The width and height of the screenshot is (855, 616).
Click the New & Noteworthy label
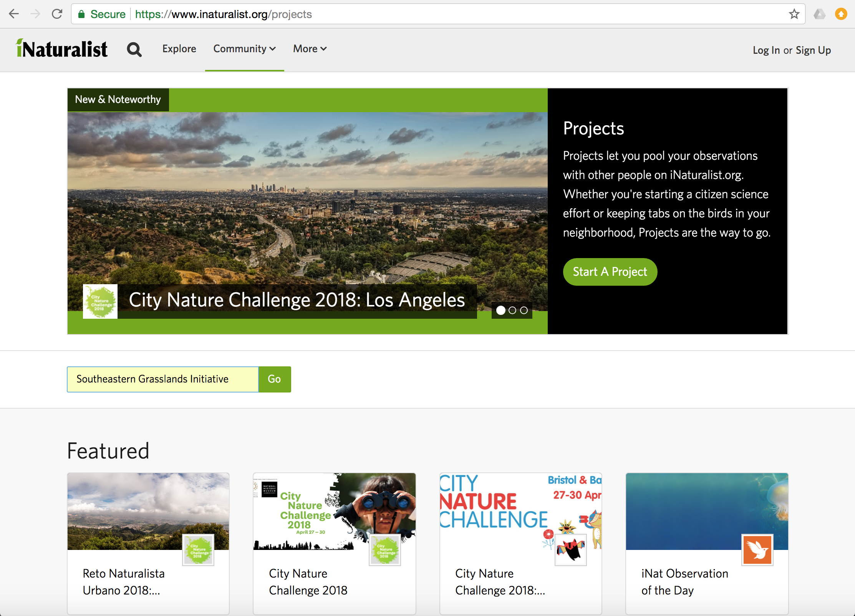[x=118, y=99]
